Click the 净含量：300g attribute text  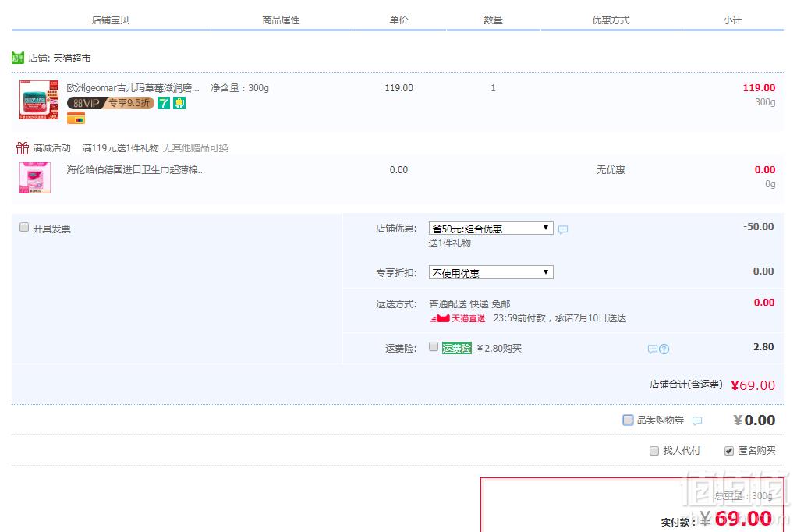pos(240,88)
